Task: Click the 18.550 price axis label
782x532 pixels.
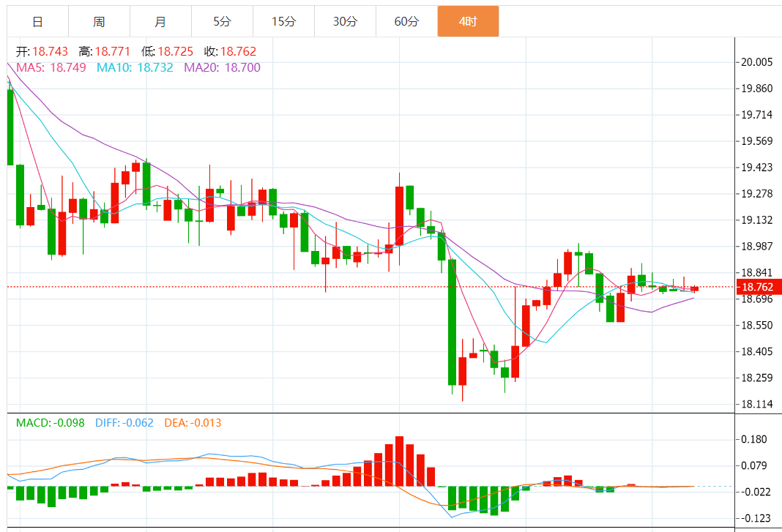Action: pyautogui.click(x=756, y=325)
